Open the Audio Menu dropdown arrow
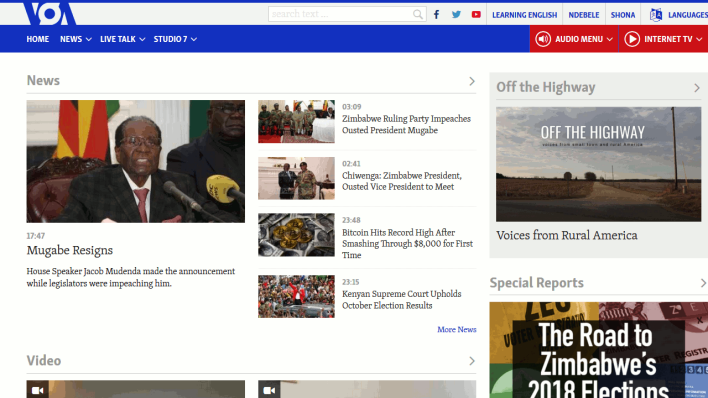Viewport: 708px width, 398px height. 610,39
